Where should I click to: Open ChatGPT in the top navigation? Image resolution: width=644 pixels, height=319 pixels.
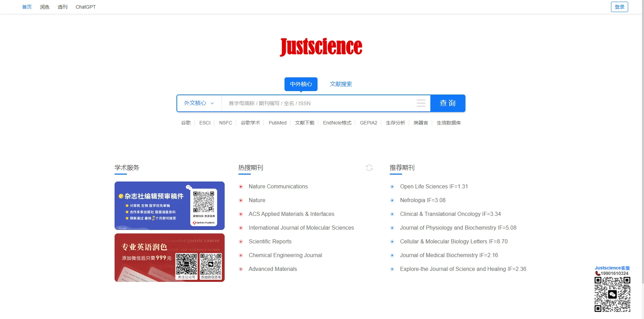tap(86, 7)
